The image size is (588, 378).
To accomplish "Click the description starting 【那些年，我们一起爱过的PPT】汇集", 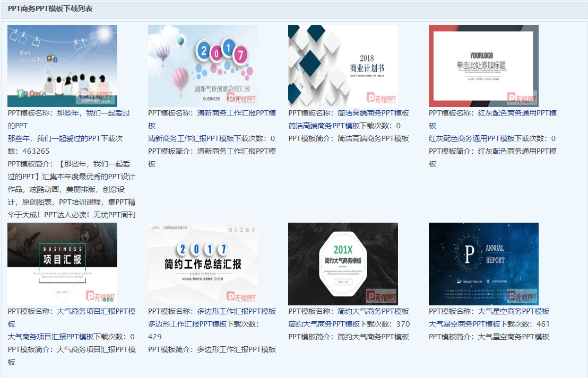I will point(72,190).
